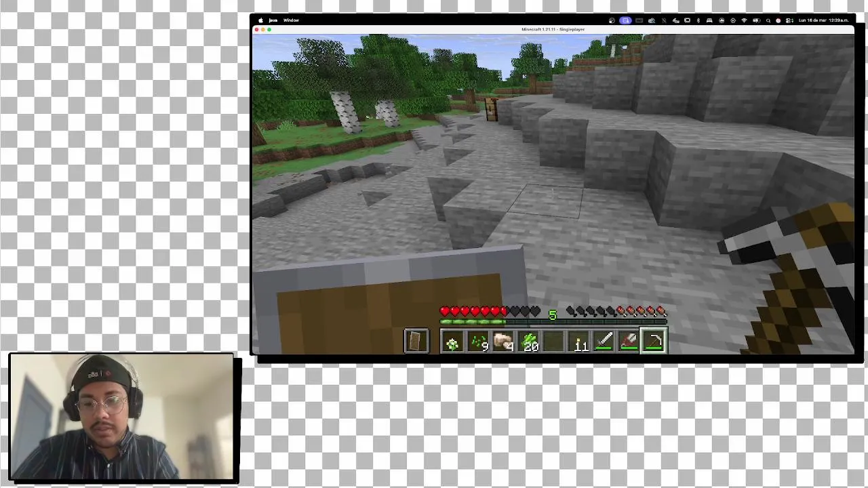Click the green experience bar
The height and width of the screenshot is (488, 868).
(x=553, y=322)
